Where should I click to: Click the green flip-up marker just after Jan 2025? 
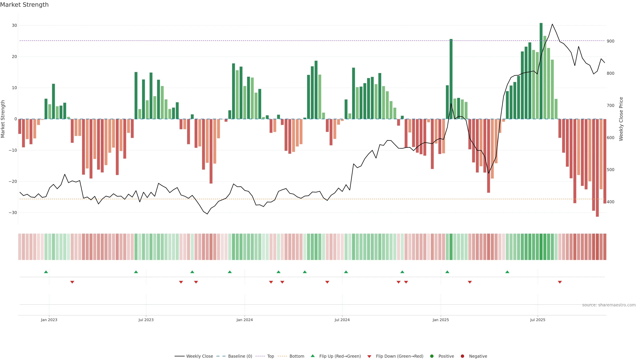tap(447, 272)
